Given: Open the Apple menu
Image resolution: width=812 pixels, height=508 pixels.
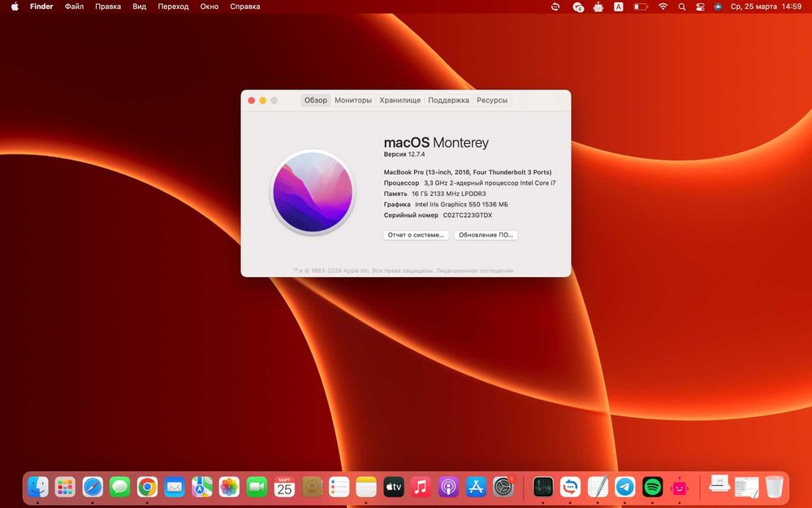Looking at the screenshot, I should pos(15,7).
